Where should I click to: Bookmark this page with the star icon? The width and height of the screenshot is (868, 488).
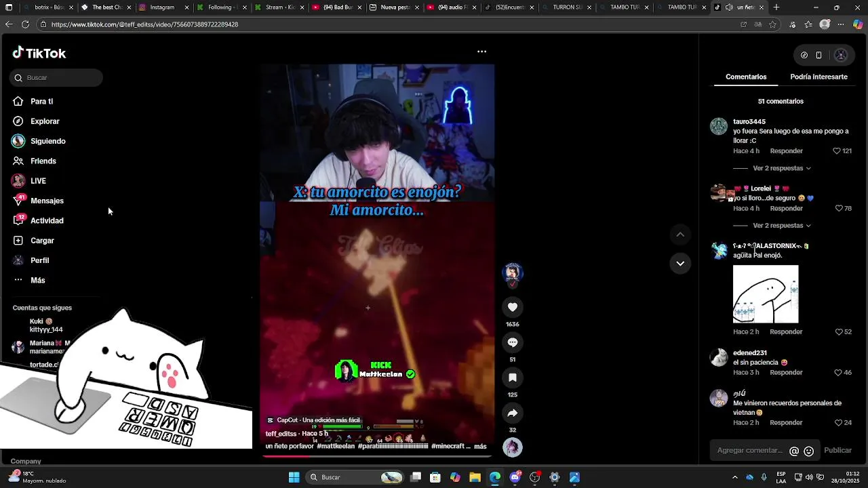point(772,24)
